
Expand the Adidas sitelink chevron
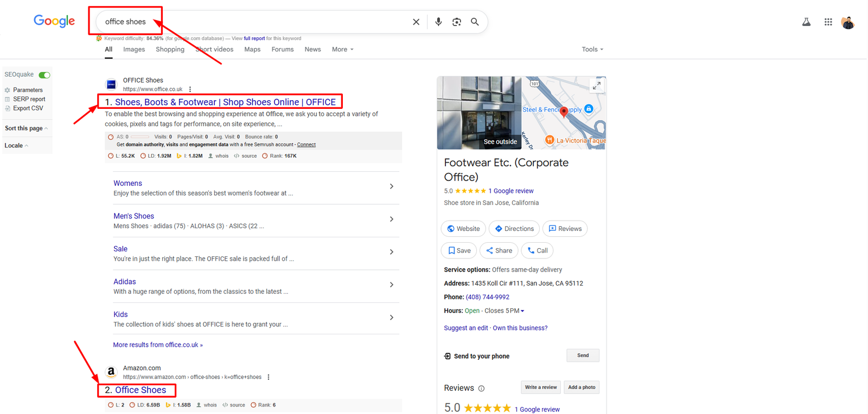click(x=392, y=285)
